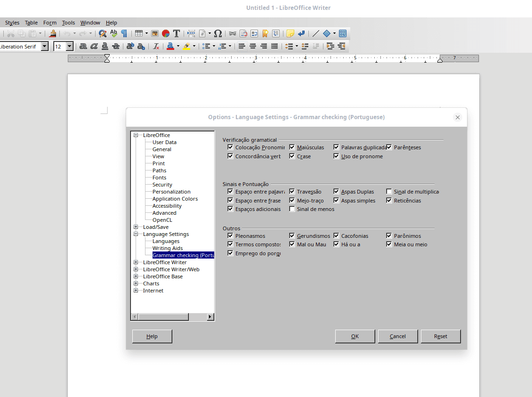Click the Insert Line tool

click(x=315, y=33)
